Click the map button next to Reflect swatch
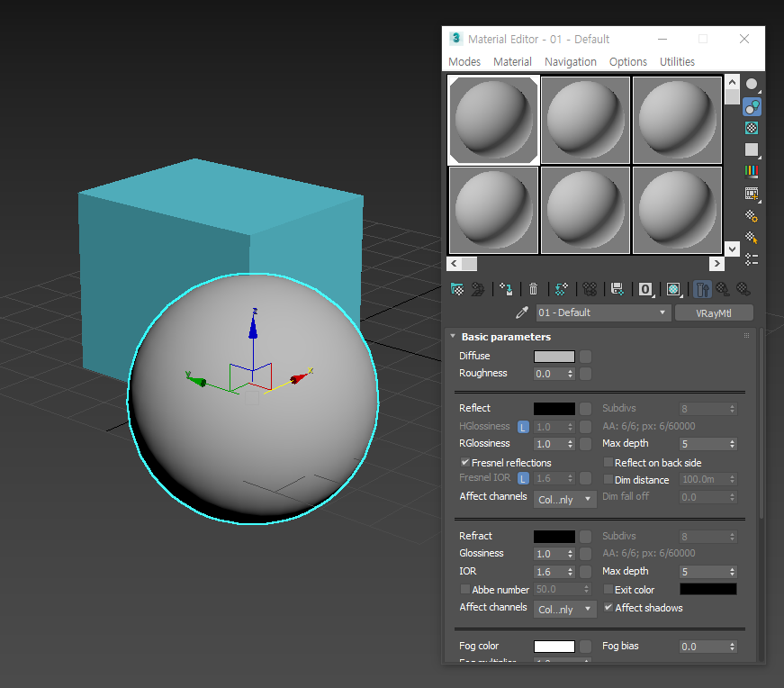The width and height of the screenshot is (784, 688). [585, 409]
